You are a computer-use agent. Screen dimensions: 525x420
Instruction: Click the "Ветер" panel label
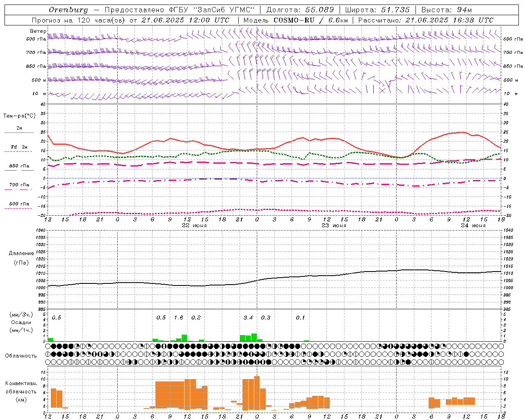pyautogui.click(x=38, y=31)
